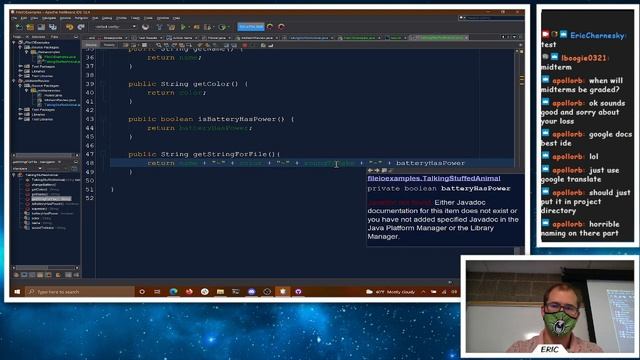Open the test.txt editor tab
Screen dimensions: 640x360
tap(396, 38)
